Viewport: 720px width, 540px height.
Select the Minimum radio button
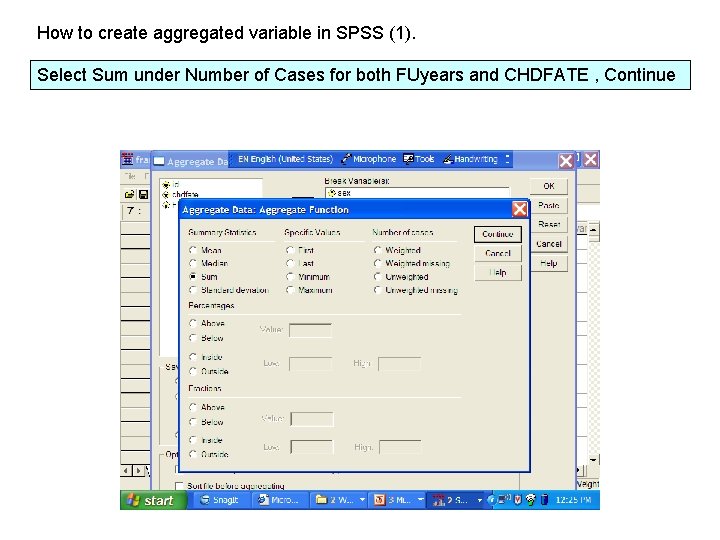tap(290, 276)
